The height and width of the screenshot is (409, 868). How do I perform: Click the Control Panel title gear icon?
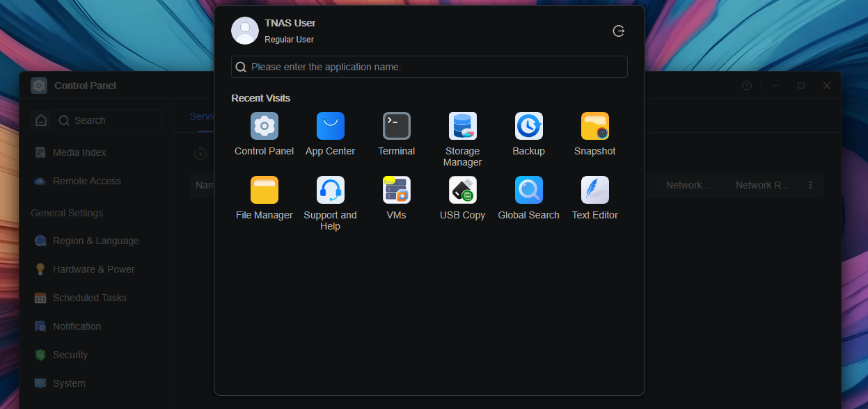pos(39,86)
